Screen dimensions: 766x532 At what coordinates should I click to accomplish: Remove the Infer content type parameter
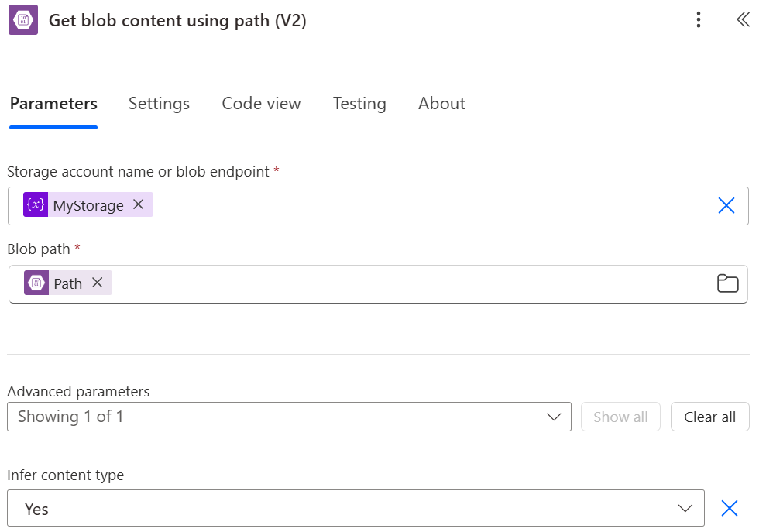729,508
